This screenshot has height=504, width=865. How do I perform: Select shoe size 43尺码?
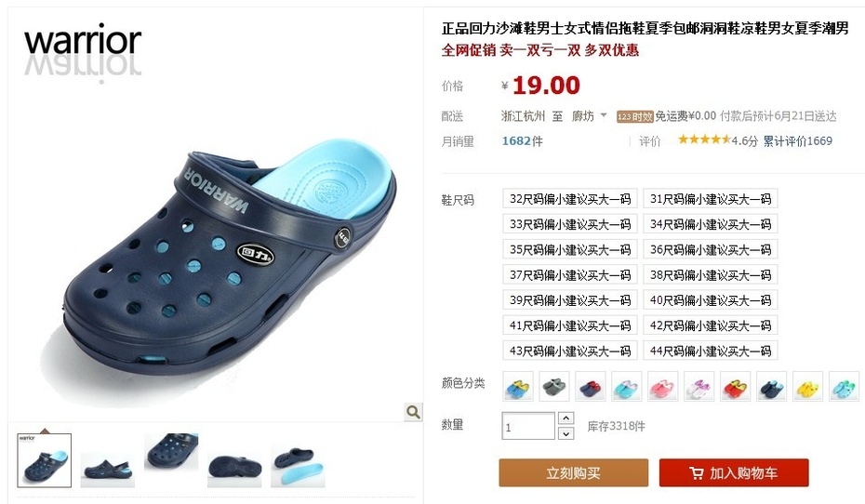pos(570,351)
